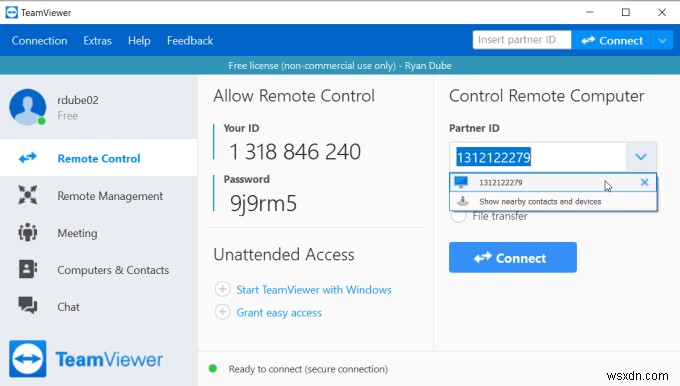Image resolution: width=680 pixels, height=386 pixels.
Task: Minimize the TeamViewer window
Action: tap(589, 12)
